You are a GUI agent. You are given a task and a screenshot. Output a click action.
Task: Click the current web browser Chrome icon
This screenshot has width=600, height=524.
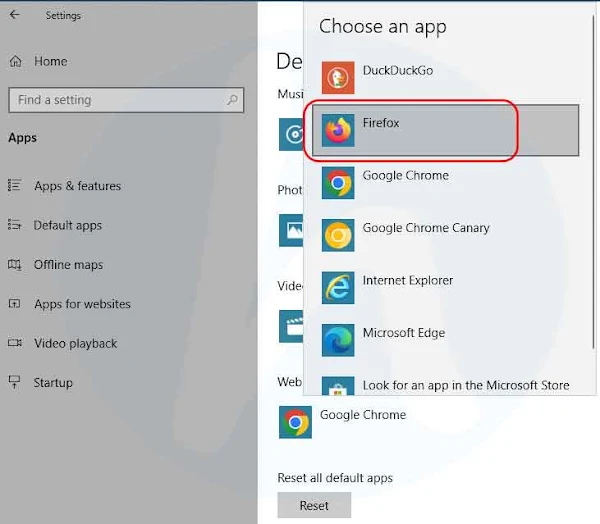click(x=295, y=422)
